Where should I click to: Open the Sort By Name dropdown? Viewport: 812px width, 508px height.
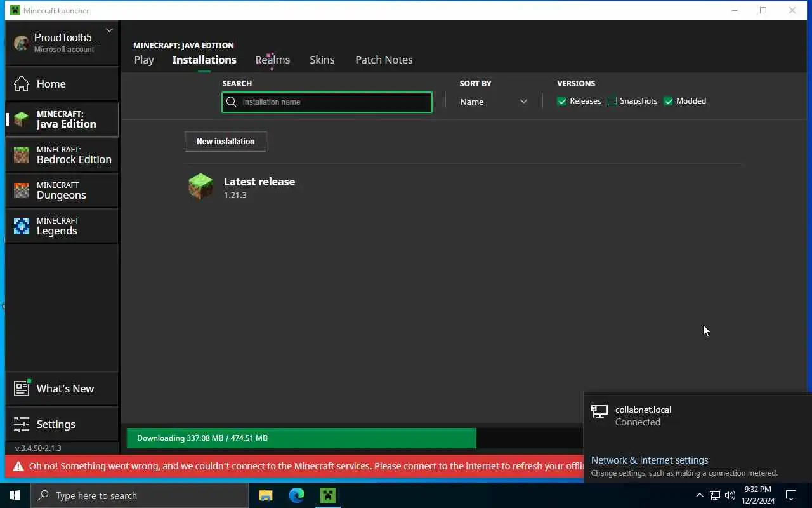click(494, 102)
